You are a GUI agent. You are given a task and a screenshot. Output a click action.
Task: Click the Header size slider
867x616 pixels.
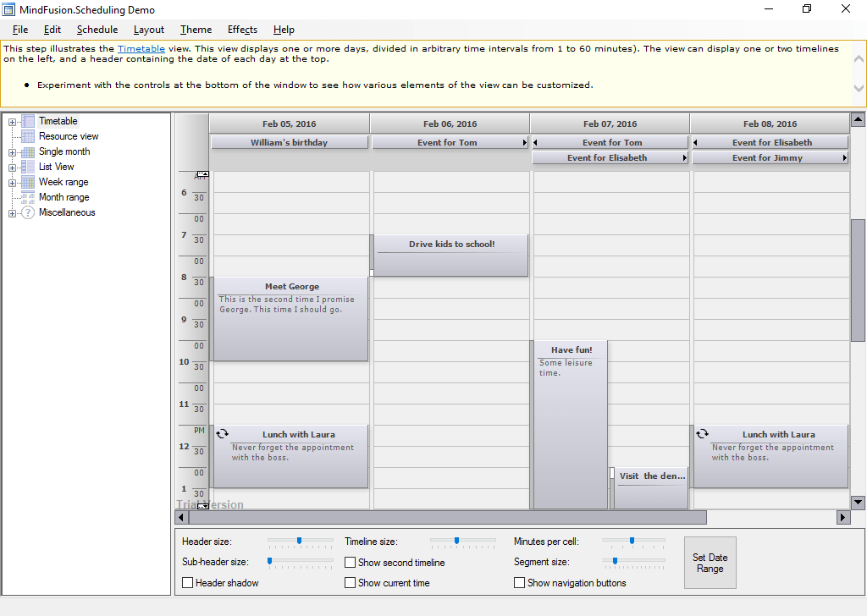click(x=300, y=541)
